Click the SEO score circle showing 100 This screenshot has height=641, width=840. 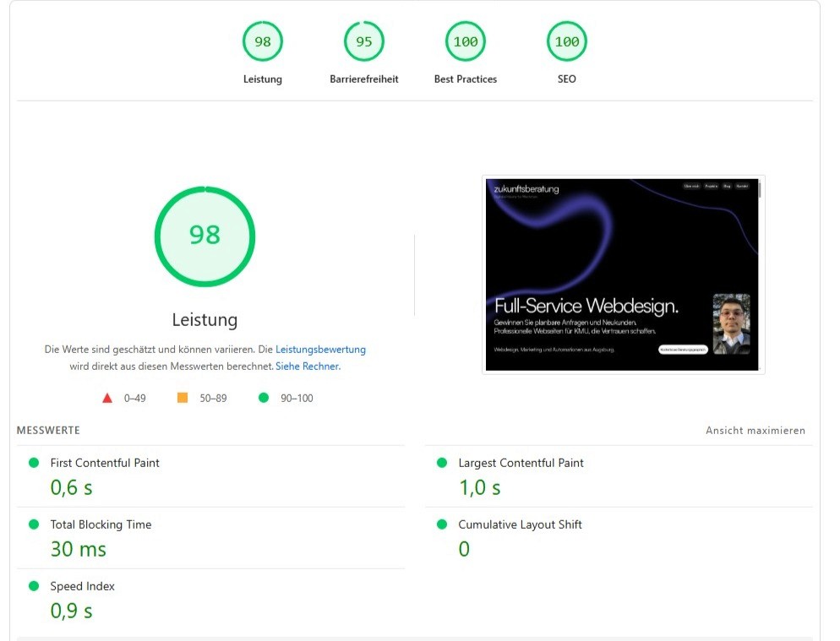[x=566, y=41]
